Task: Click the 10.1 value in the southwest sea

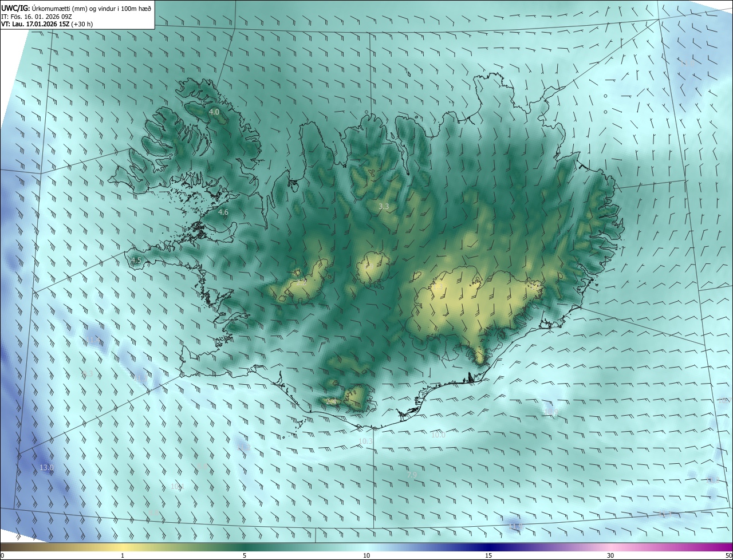Action: pos(177,486)
